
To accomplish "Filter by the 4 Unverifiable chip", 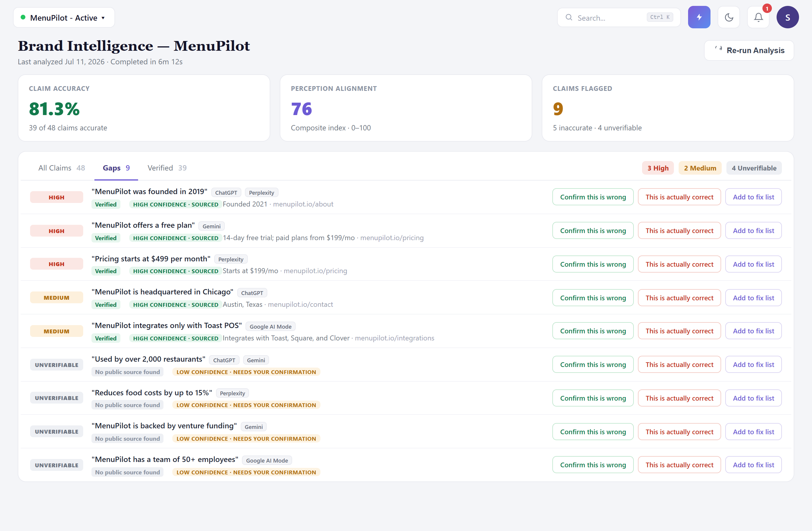I will (x=754, y=168).
